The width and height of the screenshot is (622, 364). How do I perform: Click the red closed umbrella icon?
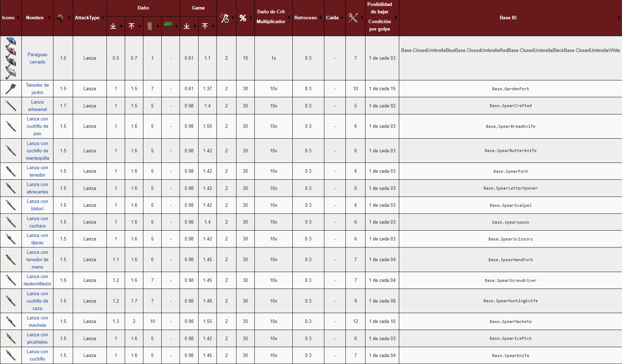pos(11,53)
